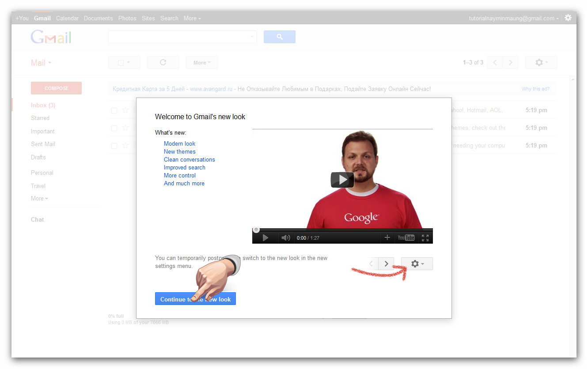Star the second email in the list

[125, 128]
